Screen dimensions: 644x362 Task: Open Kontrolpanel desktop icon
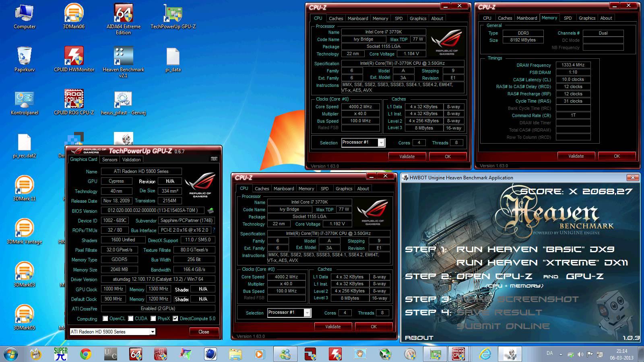[24, 103]
